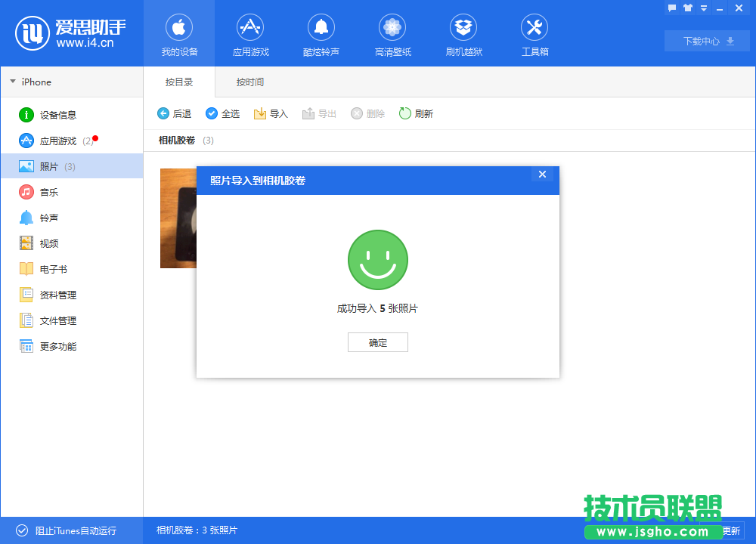Confirm import by clicking 确定
The height and width of the screenshot is (544, 756).
pos(377,342)
